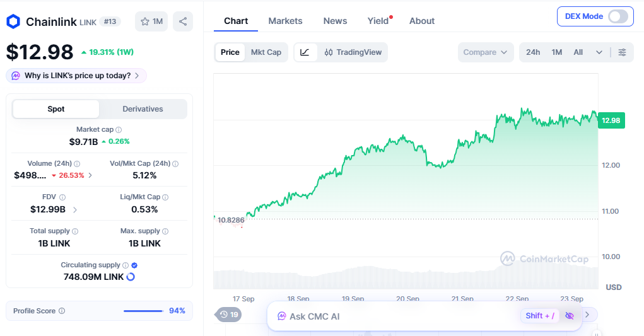Click the eye-slash hide icon in Ask CMC AI bar
Viewport: 644px width, 336px height.
pos(569,315)
